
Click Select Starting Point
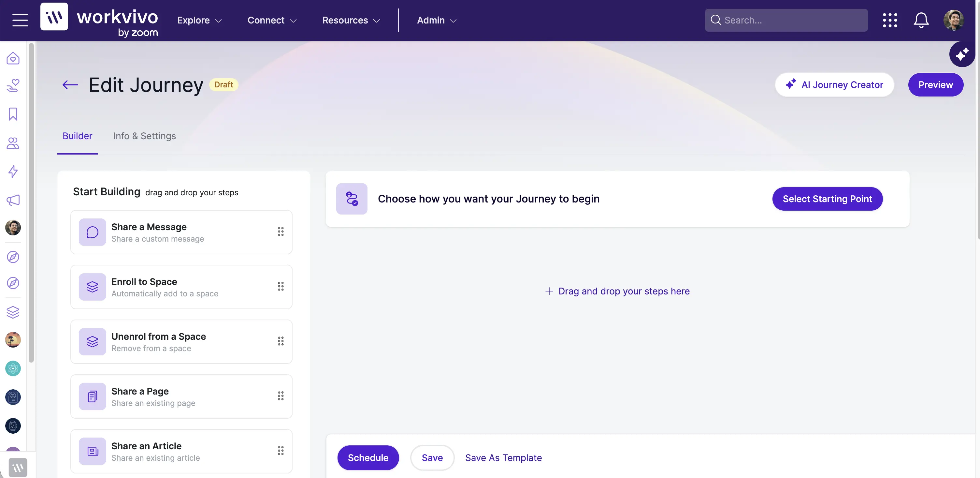(x=828, y=199)
